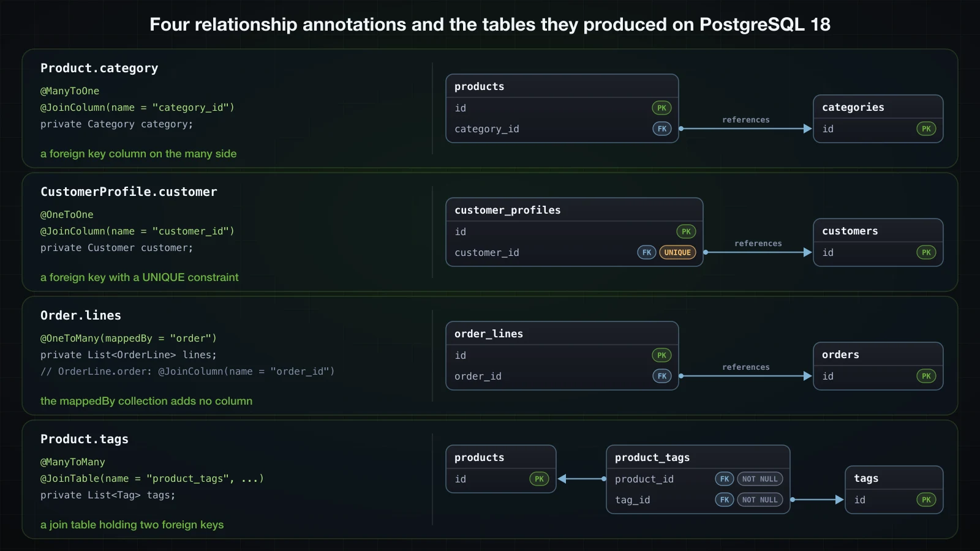Screen dimensions: 980x551
Task: Click the PK badge in the categories table
Action: tap(926, 129)
